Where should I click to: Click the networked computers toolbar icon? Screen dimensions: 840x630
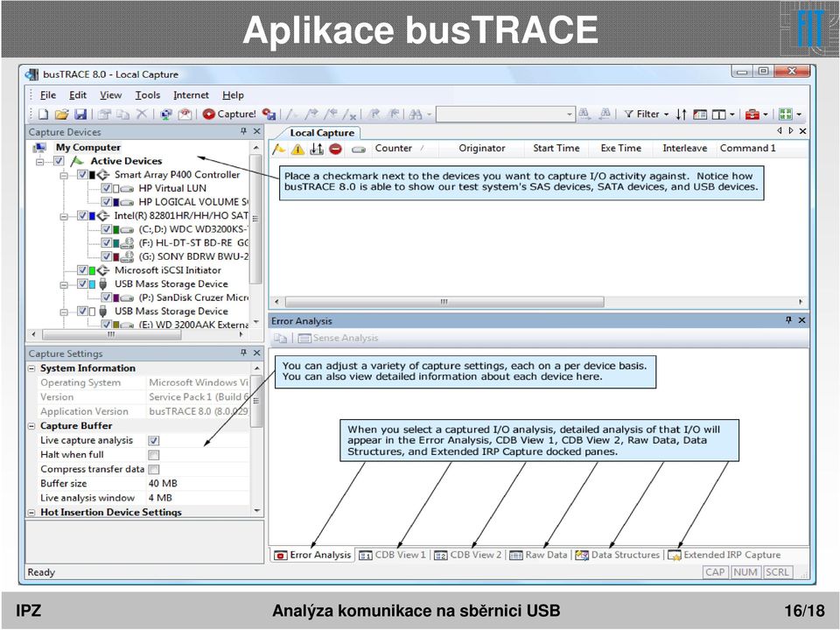[x=166, y=114]
